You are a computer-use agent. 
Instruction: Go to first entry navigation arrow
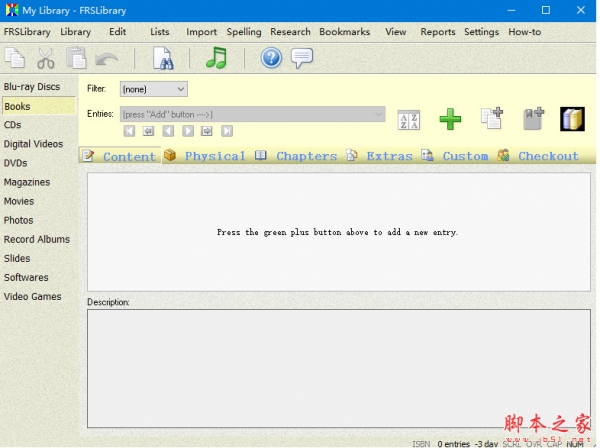click(x=129, y=131)
